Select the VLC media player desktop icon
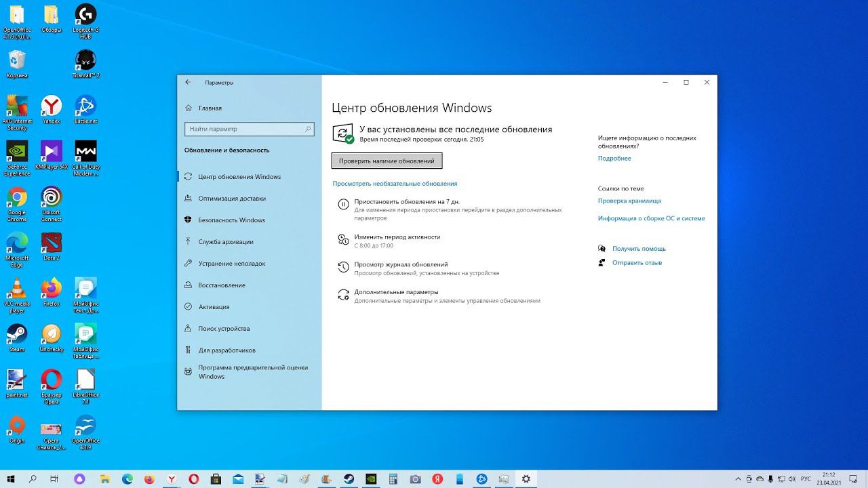Viewport: 868px width, 488px height. click(x=17, y=296)
